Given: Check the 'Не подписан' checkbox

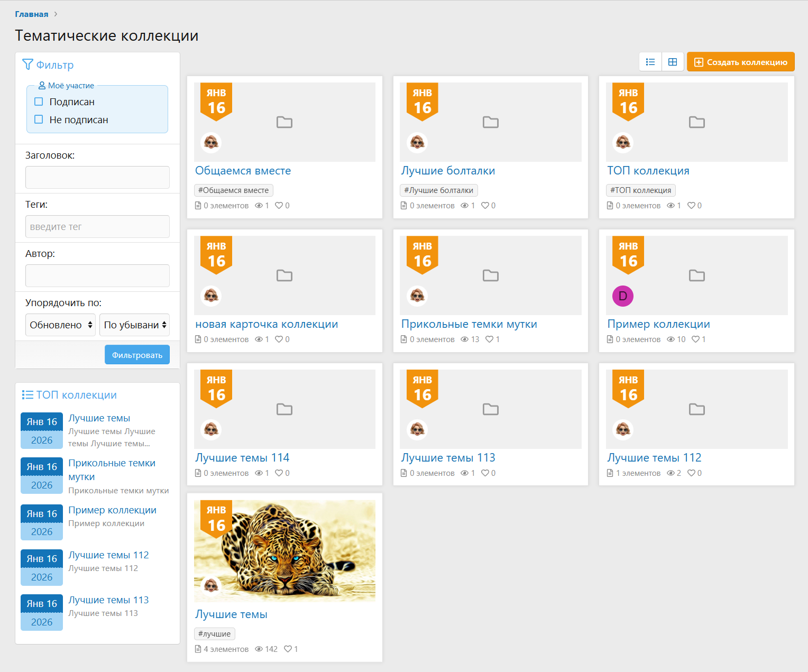Looking at the screenshot, I should pos(39,119).
